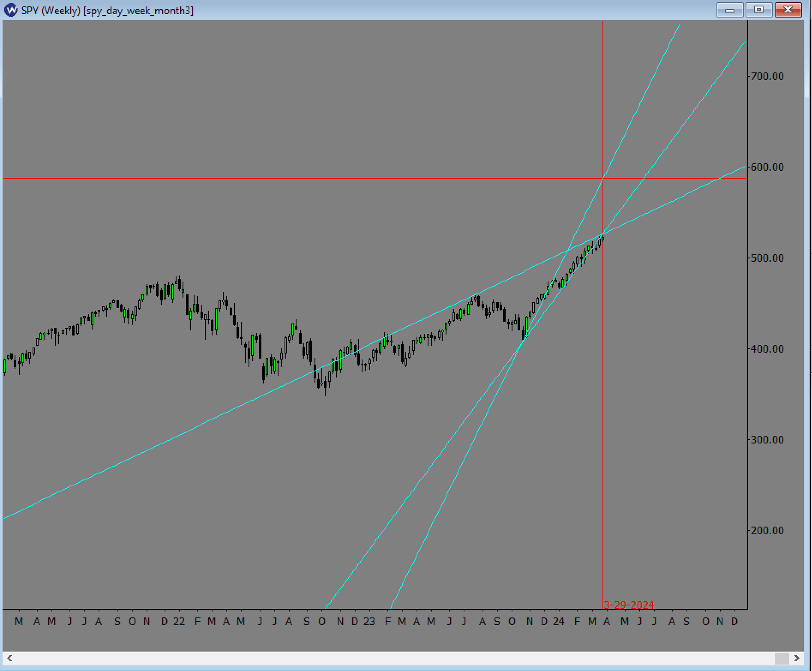Maximize the SPY Weekly chart window
Viewport: 812px width, 671px height.
pos(759,10)
